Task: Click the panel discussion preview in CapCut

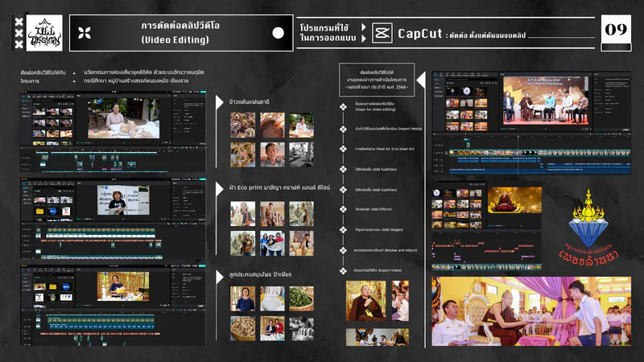Action: 547,100
